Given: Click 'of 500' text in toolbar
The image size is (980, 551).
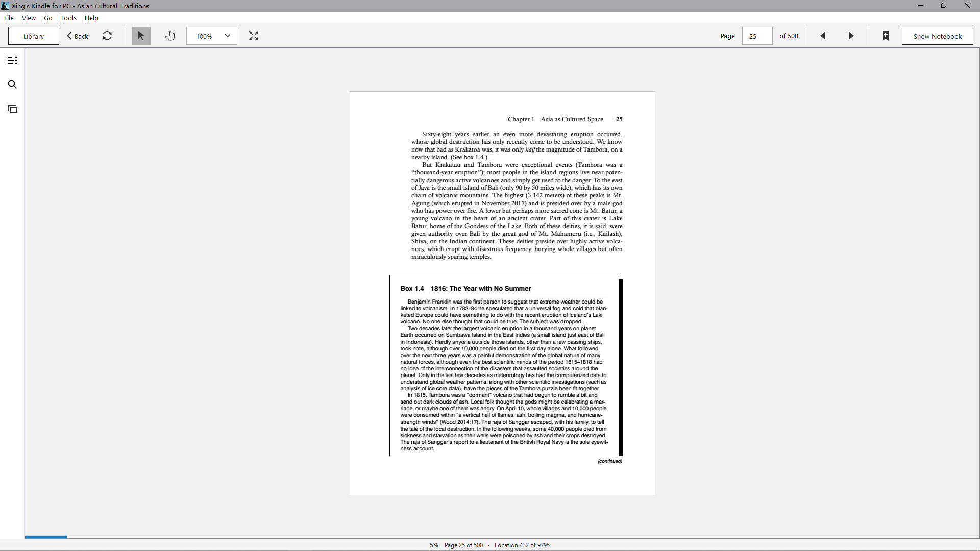Looking at the screenshot, I should [789, 36].
